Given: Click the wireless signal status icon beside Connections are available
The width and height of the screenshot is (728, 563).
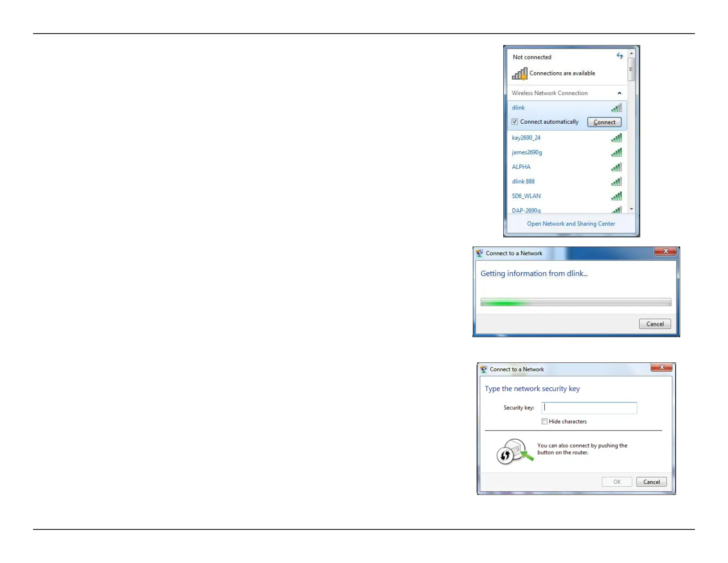Looking at the screenshot, I should (x=520, y=74).
